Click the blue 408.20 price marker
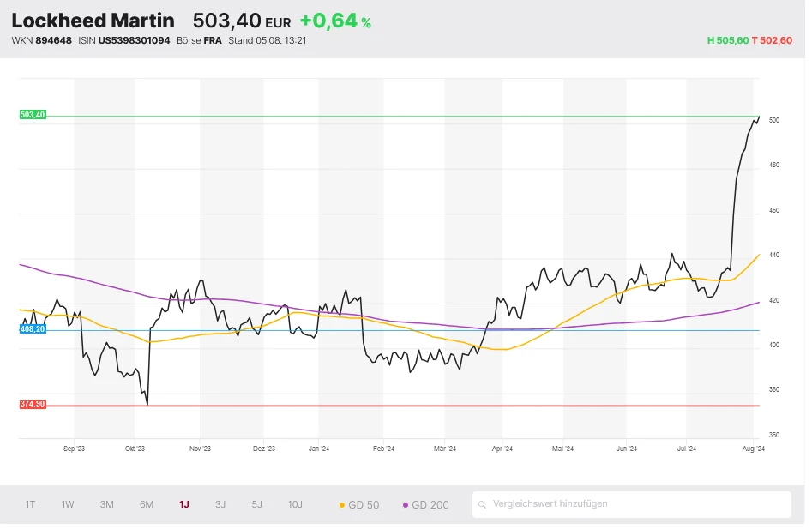Image resolution: width=812 pixels, height=530 pixels. pos(33,328)
